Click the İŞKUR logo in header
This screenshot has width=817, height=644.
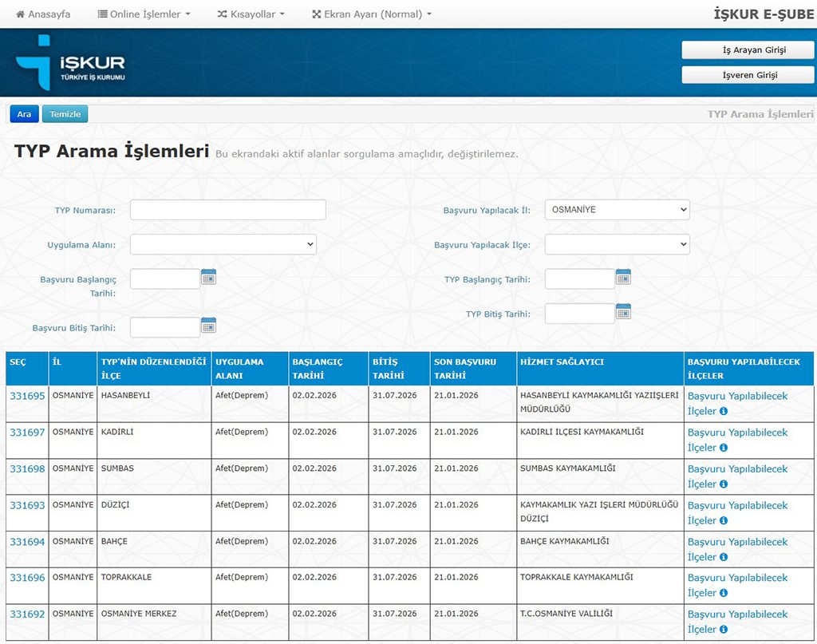pyautogui.click(x=71, y=62)
